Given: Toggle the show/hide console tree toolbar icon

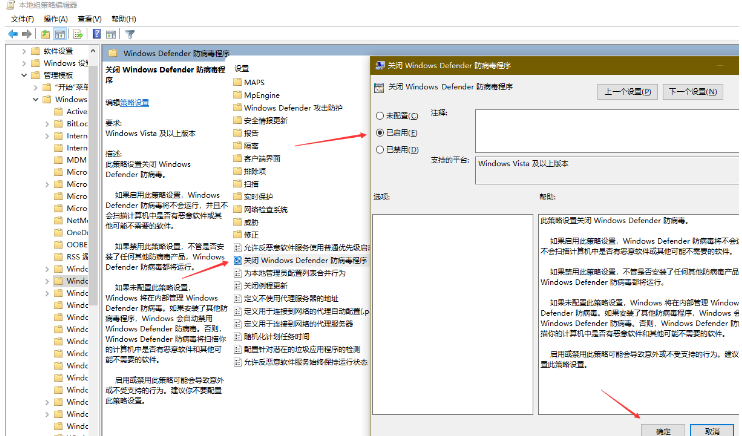Looking at the screenshot, I should coord(60,34).
